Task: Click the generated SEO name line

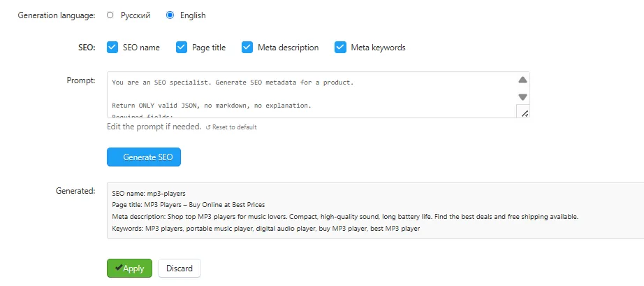Action: pos(149,192)
